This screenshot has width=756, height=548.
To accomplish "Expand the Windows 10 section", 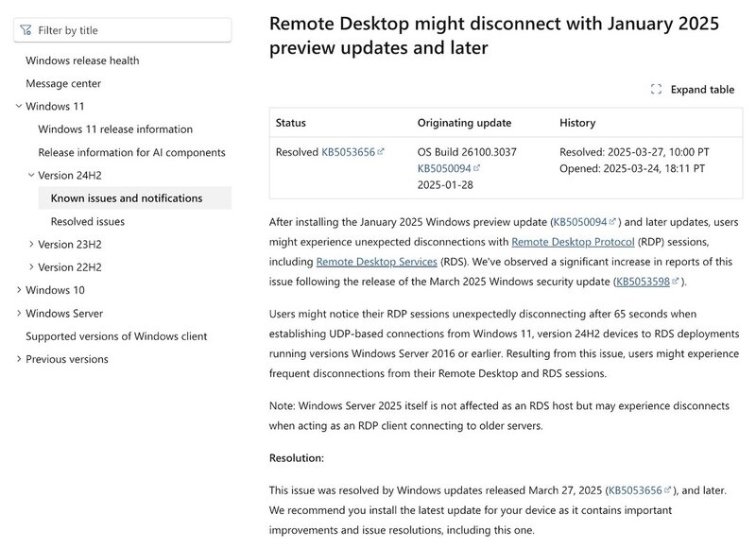I will point(19,290).
